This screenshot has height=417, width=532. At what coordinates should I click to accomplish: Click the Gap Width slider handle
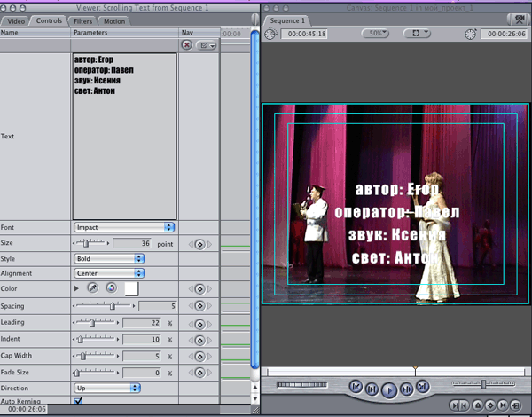(x=82, y=356)
